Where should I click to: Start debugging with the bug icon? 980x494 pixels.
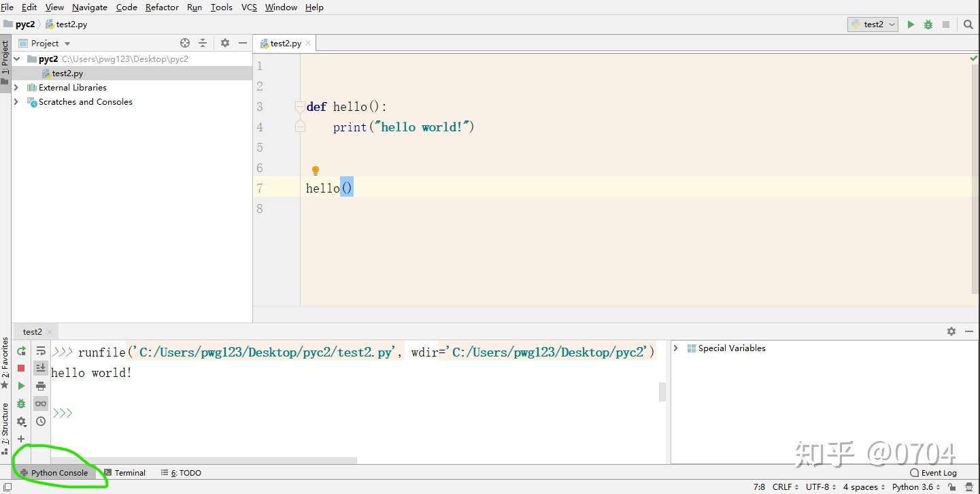[928, 24]
